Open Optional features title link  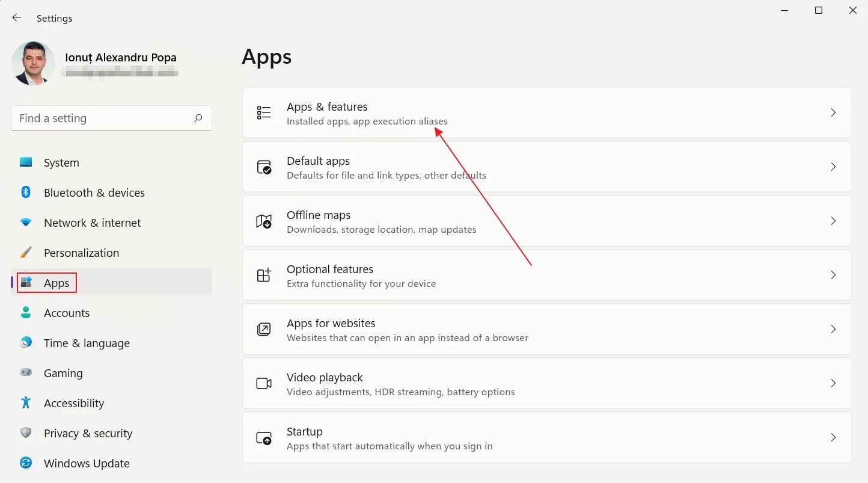click(x=330, y=269)
